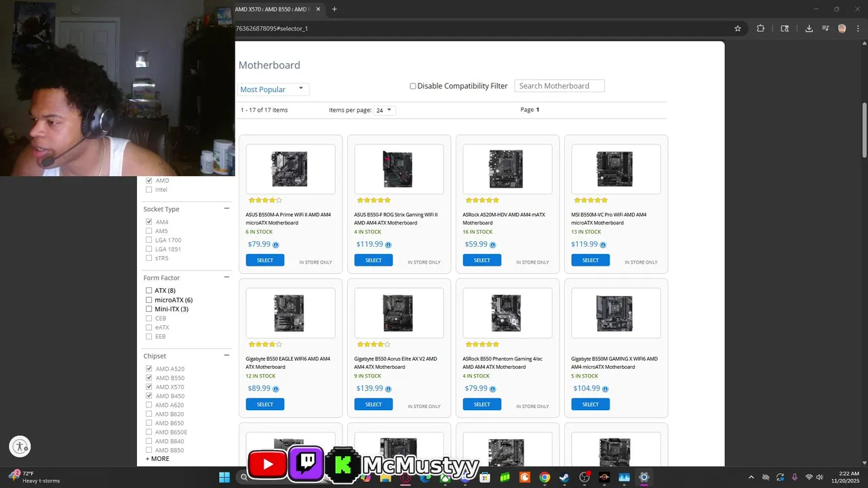Select the Gigabyte B550 EAGLE WIFI6 motherboard

point(265,405)
